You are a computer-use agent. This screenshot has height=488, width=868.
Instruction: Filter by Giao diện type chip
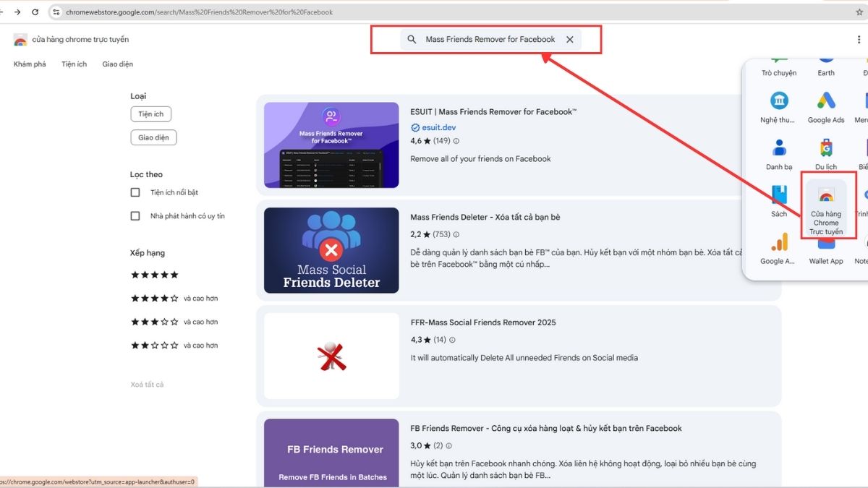[153, 137]
